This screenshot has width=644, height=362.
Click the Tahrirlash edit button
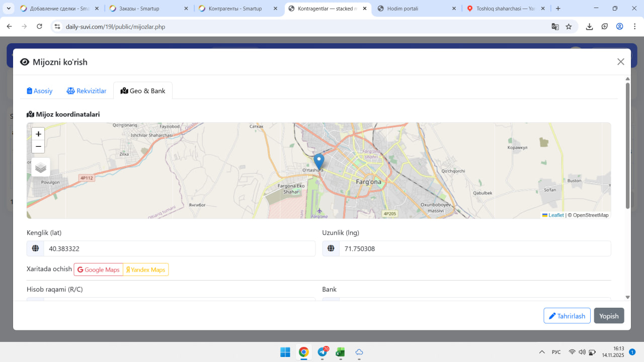click(x=567, y=316)
